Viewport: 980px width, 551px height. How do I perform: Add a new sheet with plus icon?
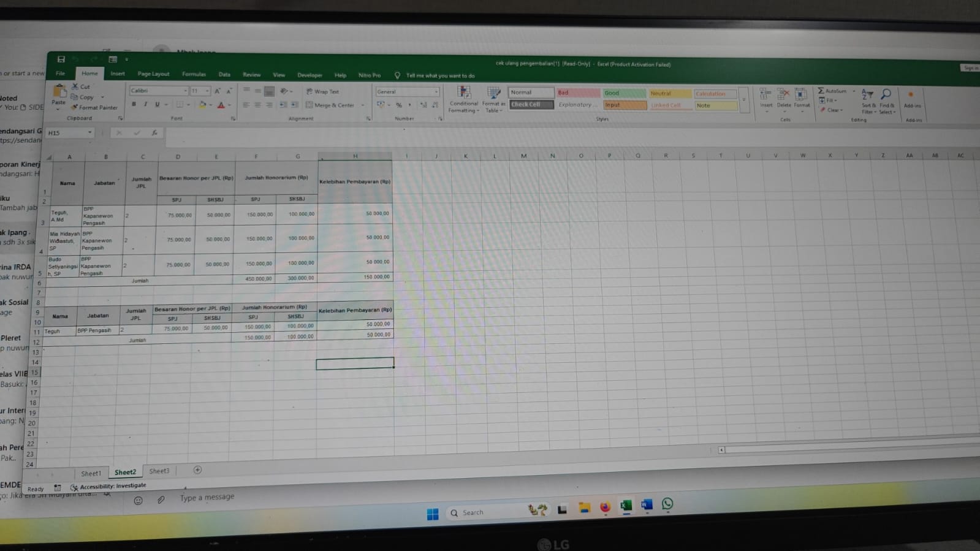[x=197, y=470]
